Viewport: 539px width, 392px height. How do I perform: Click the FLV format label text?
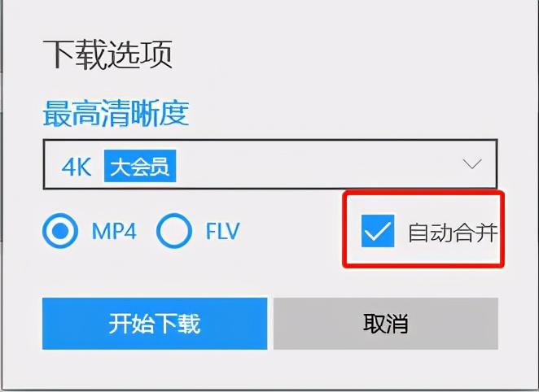222,231
